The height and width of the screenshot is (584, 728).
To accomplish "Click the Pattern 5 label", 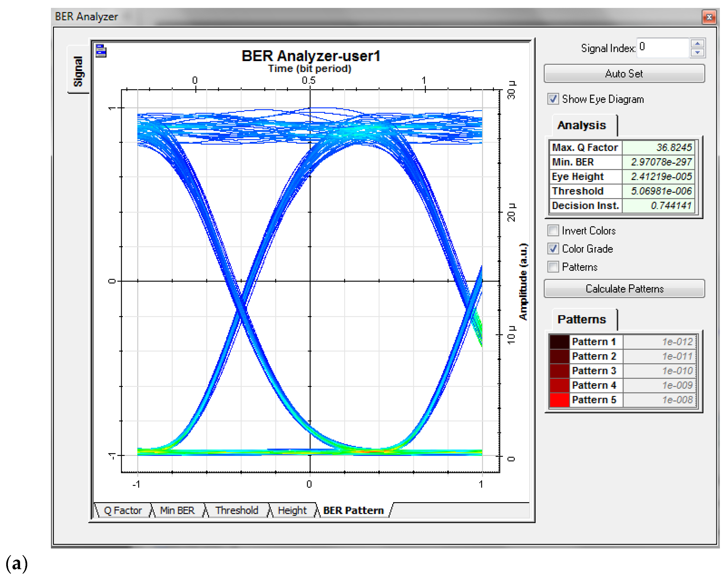I will click(596, 400).
